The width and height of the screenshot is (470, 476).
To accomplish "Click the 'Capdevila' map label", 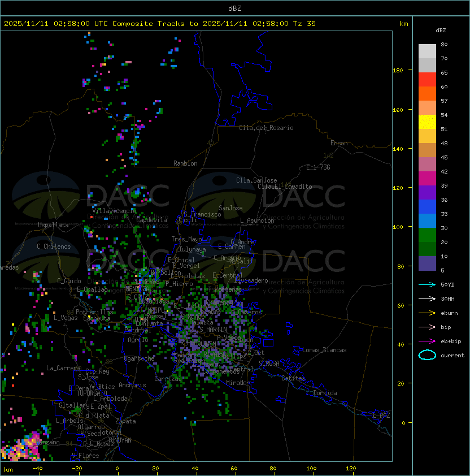I will coord(151,220).
